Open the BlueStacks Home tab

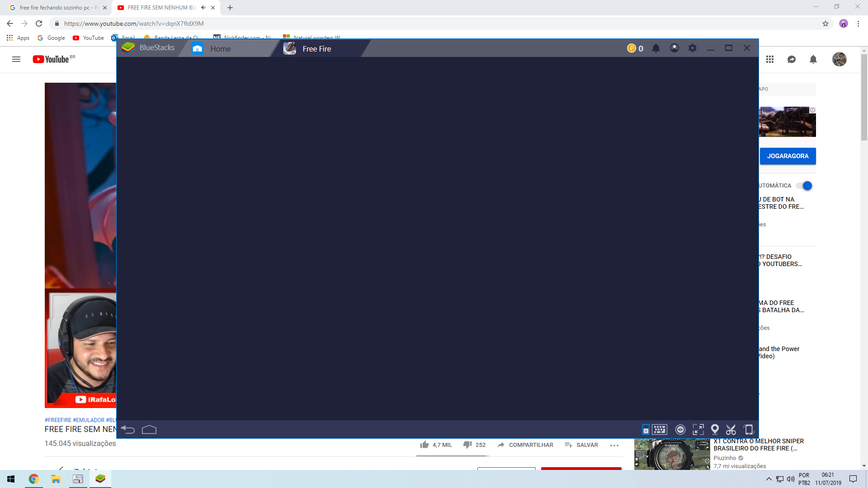[220, 48]
